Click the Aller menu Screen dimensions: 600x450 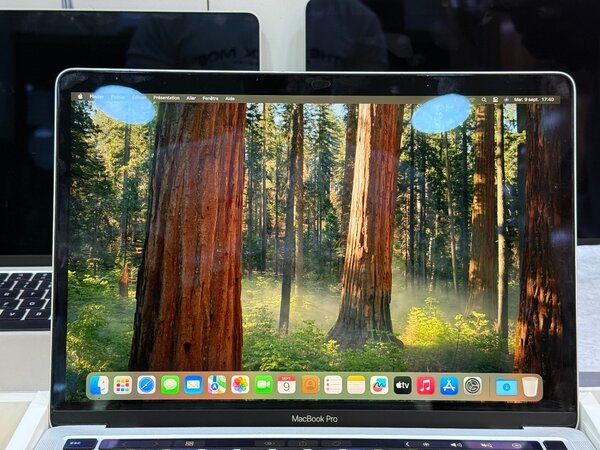(190, 98)
